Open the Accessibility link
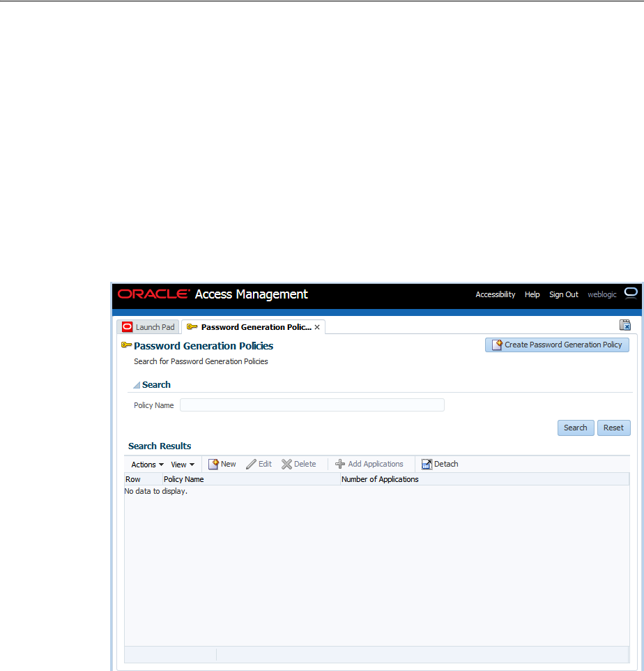644x671 pixels. 495,294
